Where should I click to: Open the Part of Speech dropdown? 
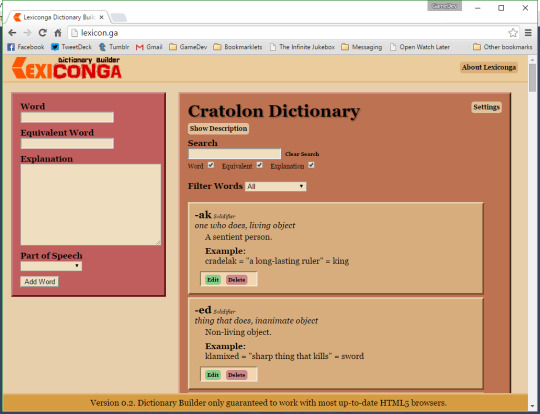point(51,266)
